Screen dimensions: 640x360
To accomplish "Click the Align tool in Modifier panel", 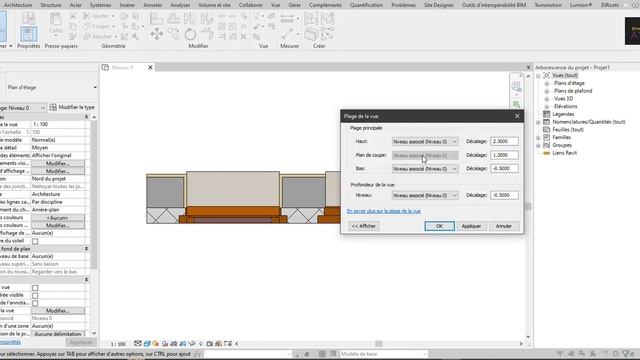I will click(x=156, y=18).
